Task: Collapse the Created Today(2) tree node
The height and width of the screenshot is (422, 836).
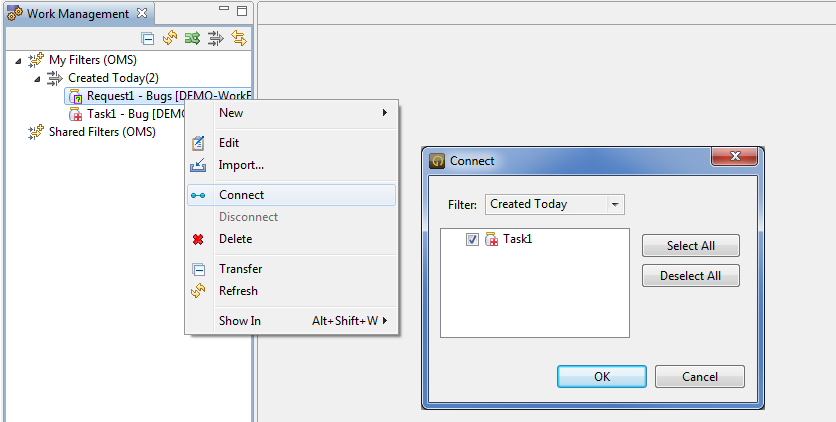Action: (37, 78)
